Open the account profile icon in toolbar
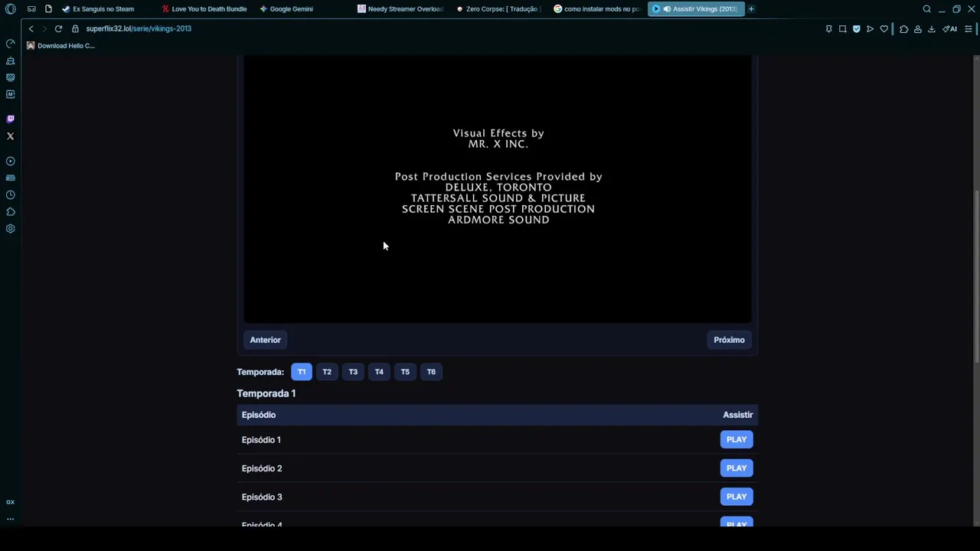Image resolution: width=980 pixels, height=551 pixels. point(917,29)
